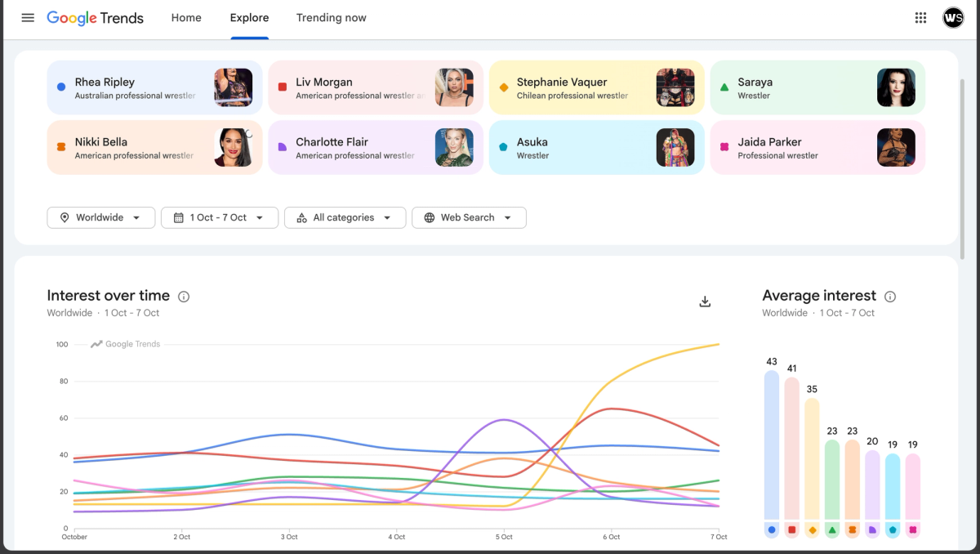Open the Worldwide location dropdown

click(101, 217)
